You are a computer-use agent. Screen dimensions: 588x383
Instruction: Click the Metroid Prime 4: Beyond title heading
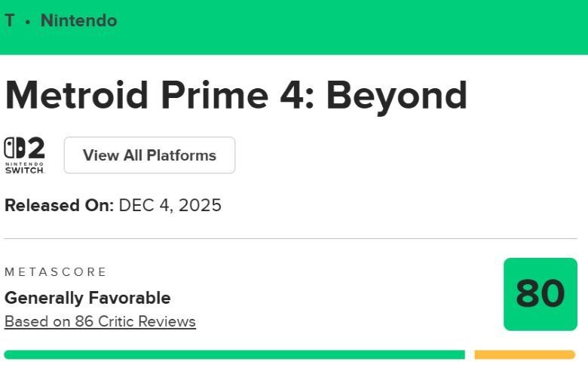coord(236,96)
